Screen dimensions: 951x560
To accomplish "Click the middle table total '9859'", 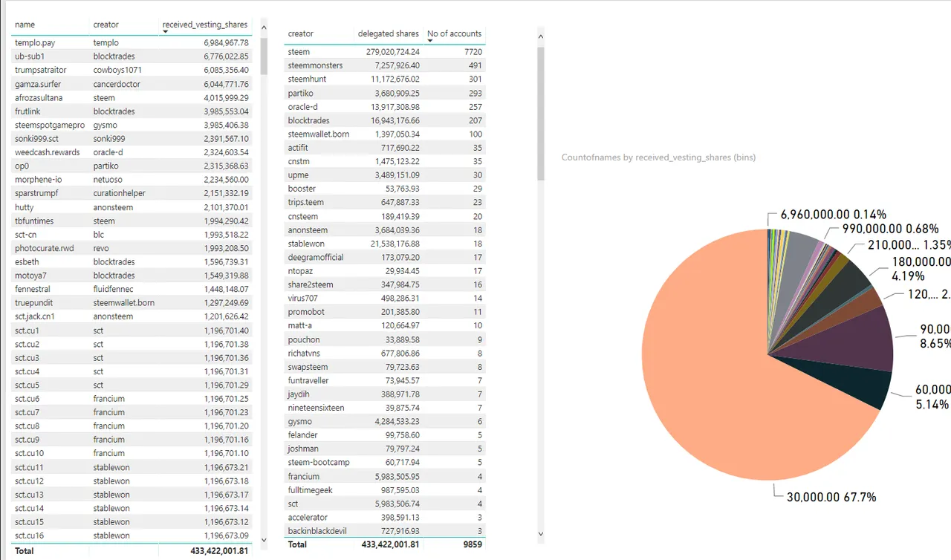I will 473,544.
